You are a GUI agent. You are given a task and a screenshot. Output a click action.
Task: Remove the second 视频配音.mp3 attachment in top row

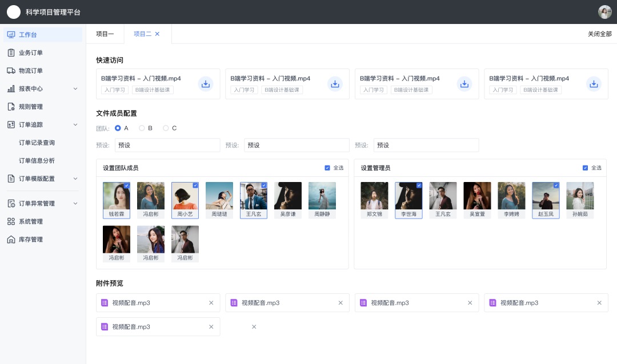coord(340,303)
